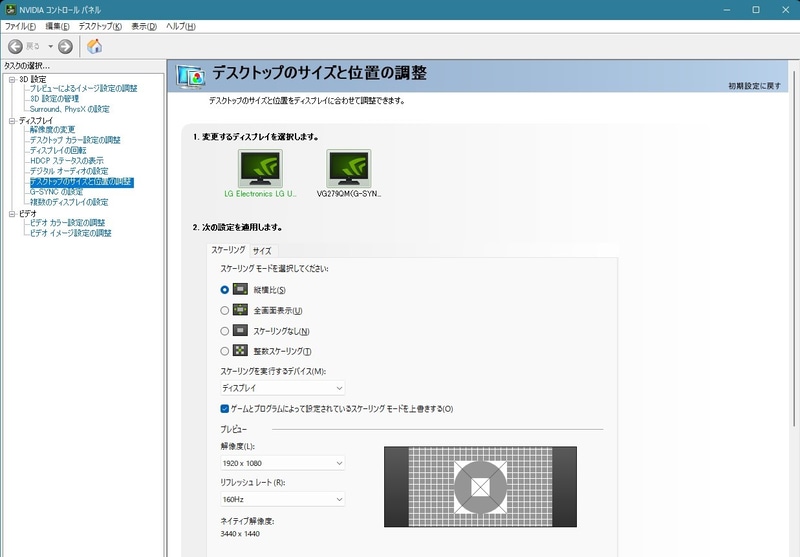
Task: Open the ファイル(F) menu
Action: coord(20,27)
